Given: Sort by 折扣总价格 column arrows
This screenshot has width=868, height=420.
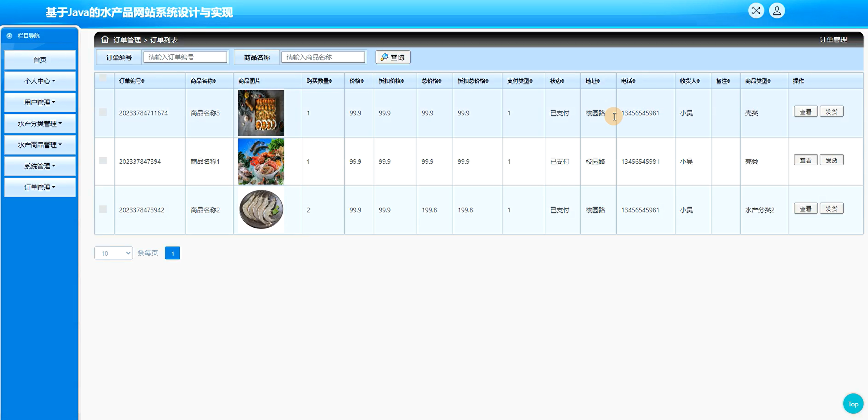Looking at the screenshot, I should click(x=487, y=81).
